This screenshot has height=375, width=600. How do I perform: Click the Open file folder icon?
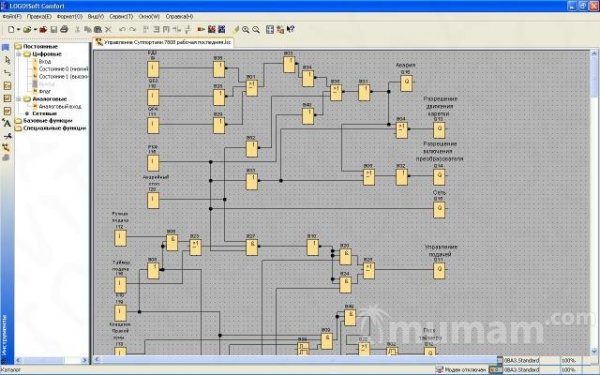pos(27,29)
